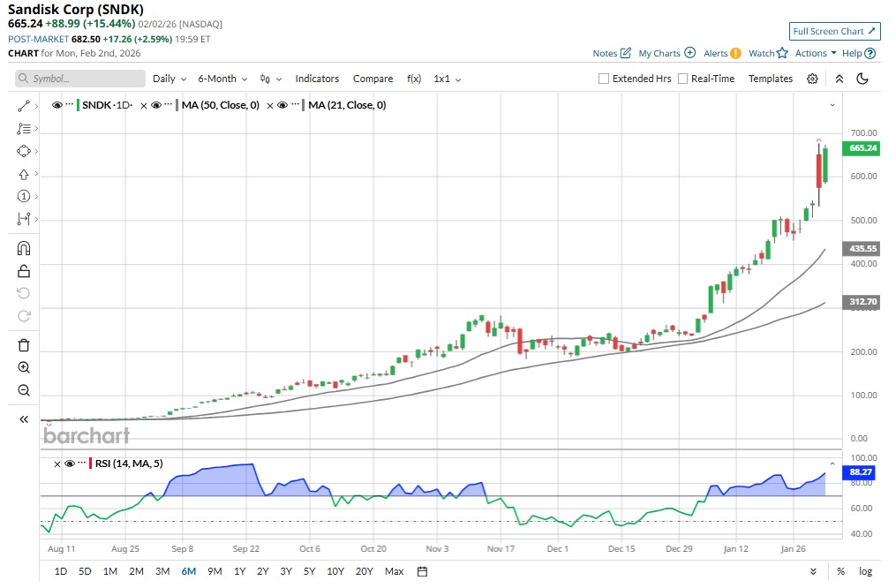The width and height of the screenshot is (896, 588).
Task: Open Notes for SNDK
Action: click(612, 53)
